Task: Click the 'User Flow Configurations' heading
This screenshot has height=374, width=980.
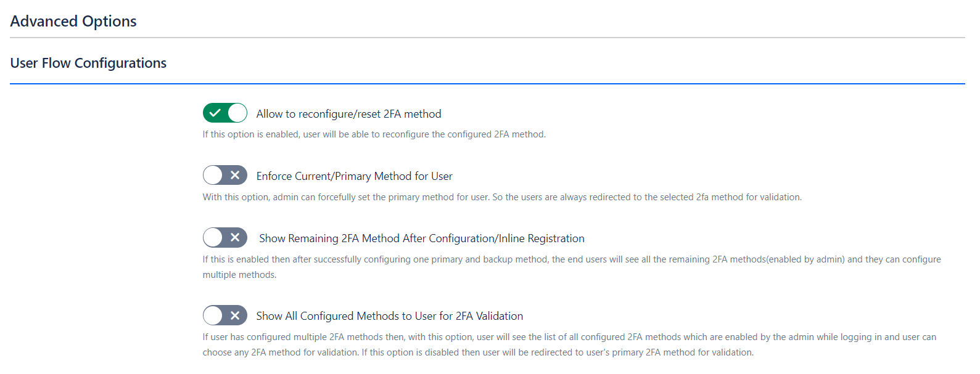Action: click(88, 63)
